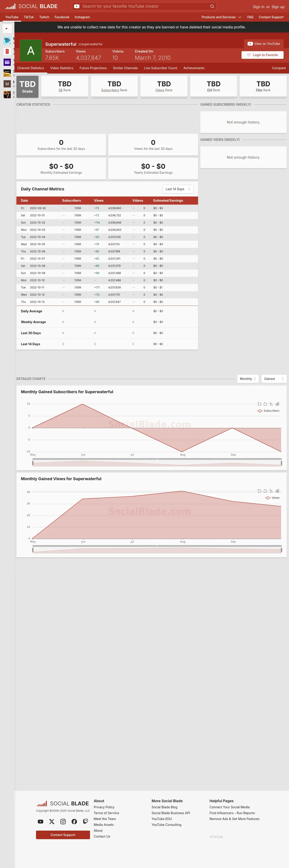Open the footer Instagram icon

tap(63, 822)
